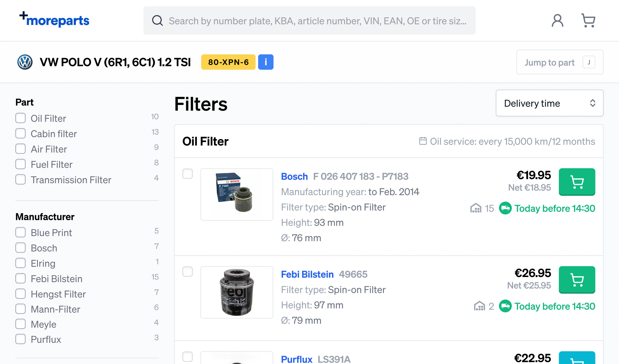Add Purflux LS391A to cart
The height and width of the screenshot is (364, 619).
(x=577, y=358)
